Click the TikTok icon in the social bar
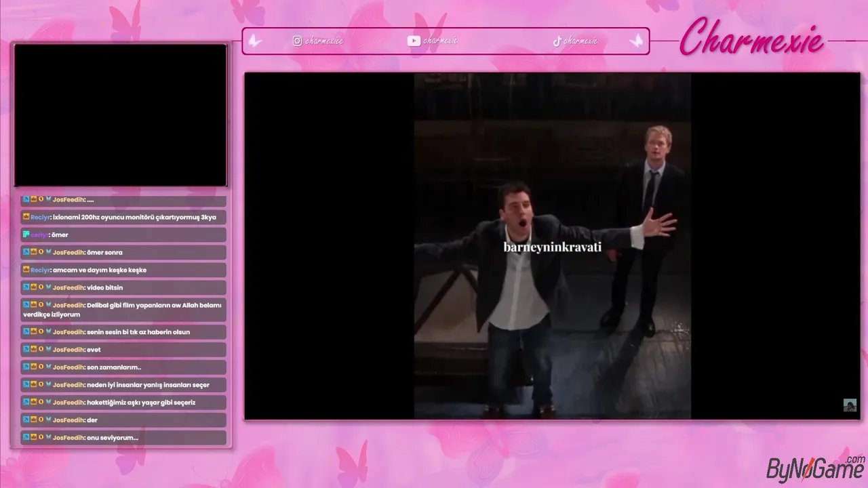Image resolution: width=868 pixels, height=488 pixels. [557, 41]
